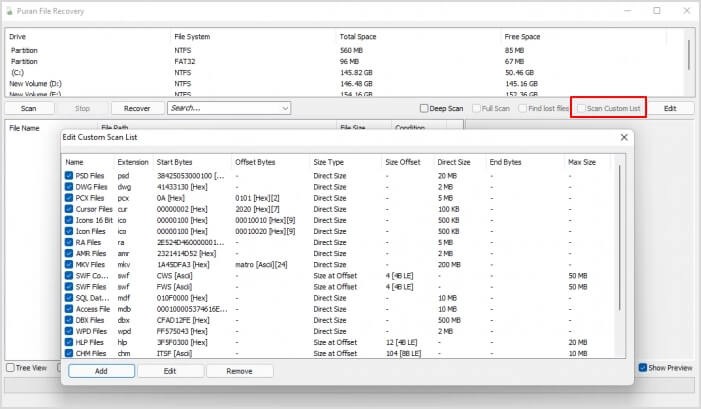
Task: Uncheck the MKV Files checkbox
Action: pos(69,264)
